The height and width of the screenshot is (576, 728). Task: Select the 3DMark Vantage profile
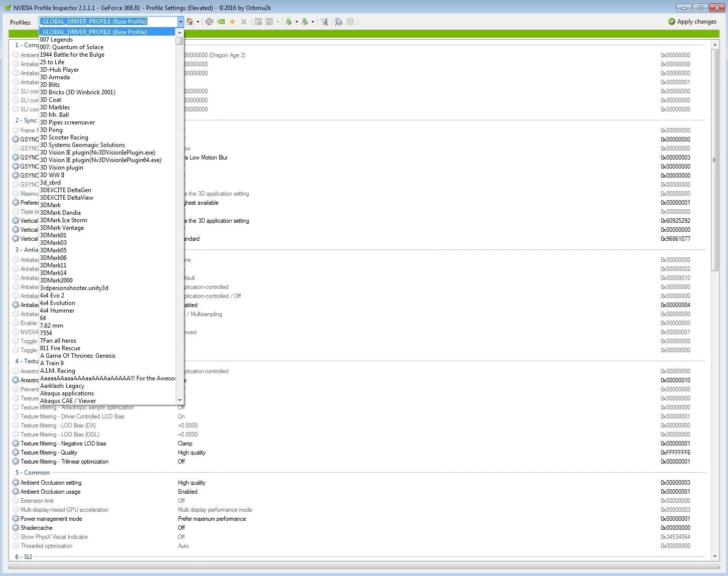tap(107, 228)
